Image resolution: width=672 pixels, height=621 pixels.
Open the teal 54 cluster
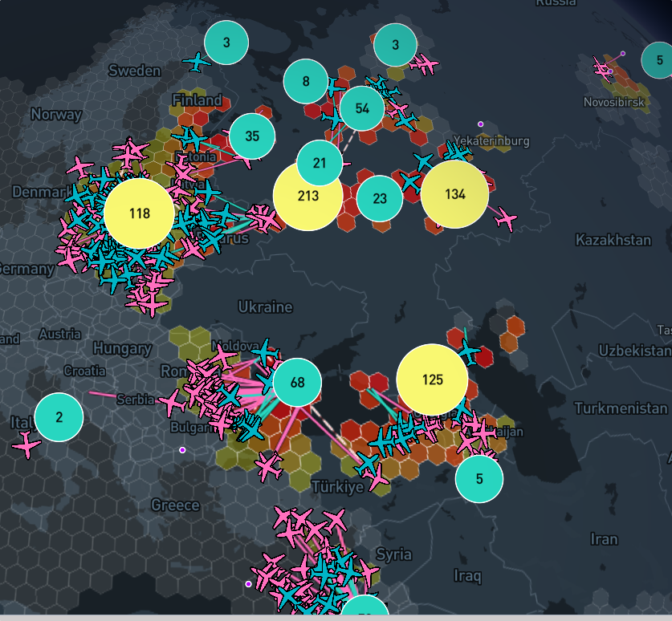click(x=362, y=108)
